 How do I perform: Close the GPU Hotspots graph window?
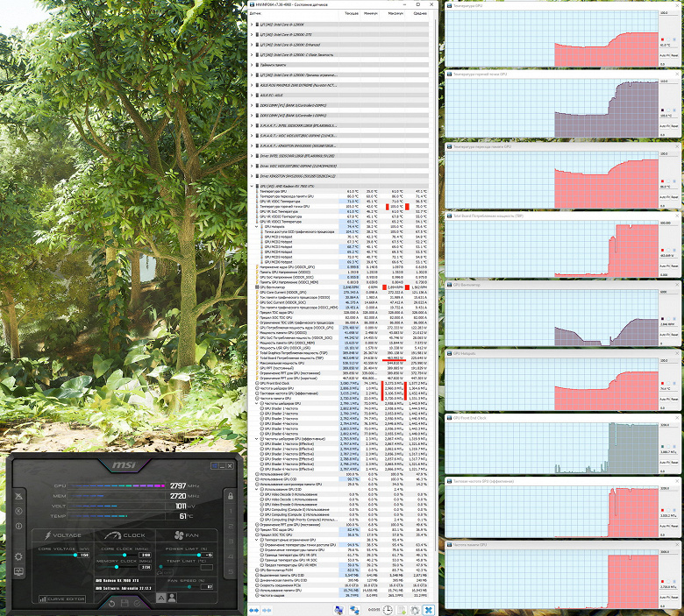pyautogui.click(x=678, y=353)
